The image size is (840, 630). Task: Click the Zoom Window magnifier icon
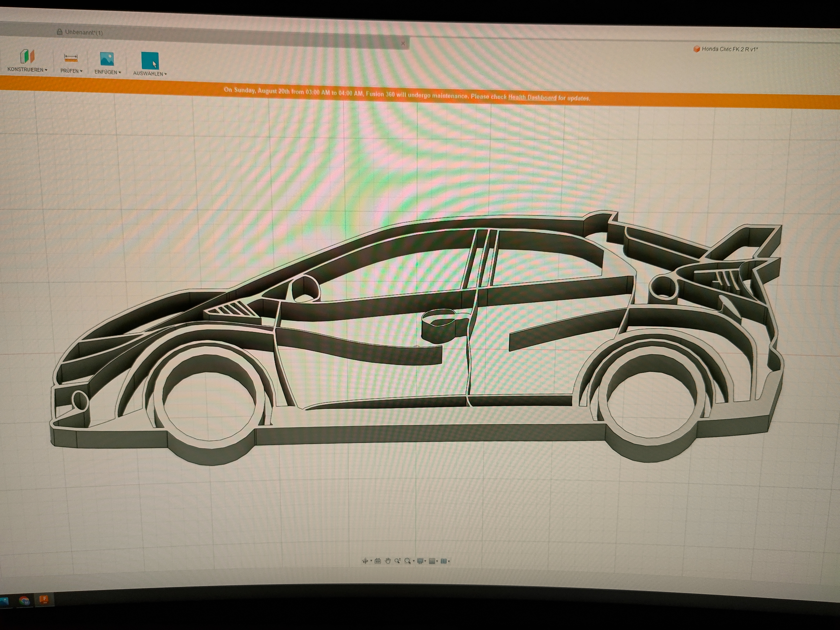pyautogui.click(x=408, y=561)
